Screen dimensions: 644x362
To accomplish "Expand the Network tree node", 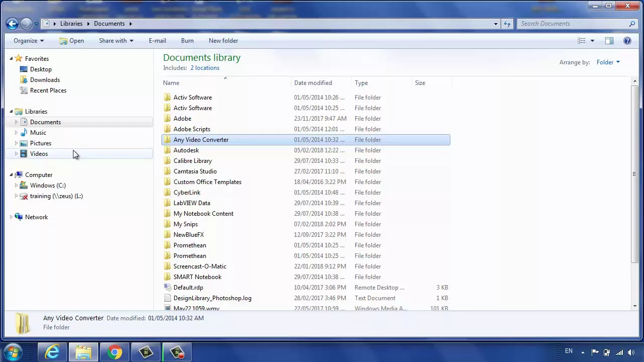I will tap(11, 217).
